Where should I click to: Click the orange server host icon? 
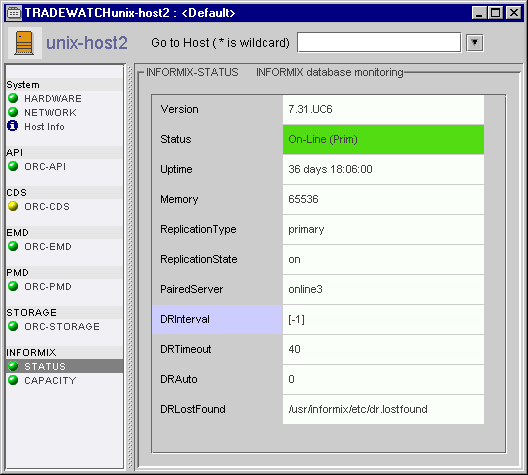(24, 43)
